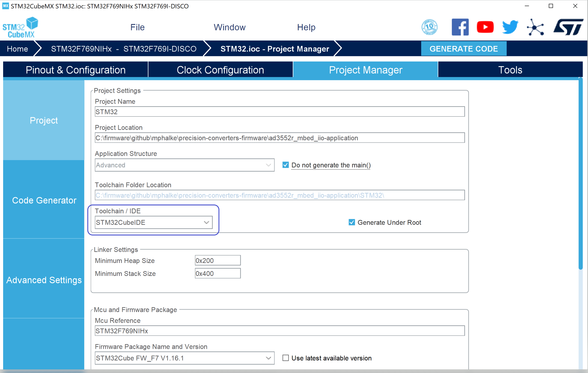Viewport: 588px width, 373px height.
Task: Expand the Application Structure combo box
Action: click(x=185, y=165)
